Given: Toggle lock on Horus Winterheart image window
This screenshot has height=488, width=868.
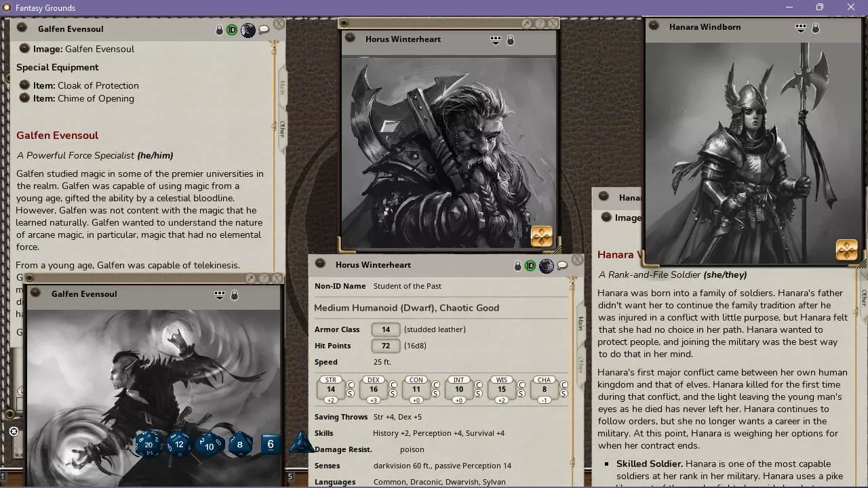Looking at the screenshot, I should [x=511, y=41].
